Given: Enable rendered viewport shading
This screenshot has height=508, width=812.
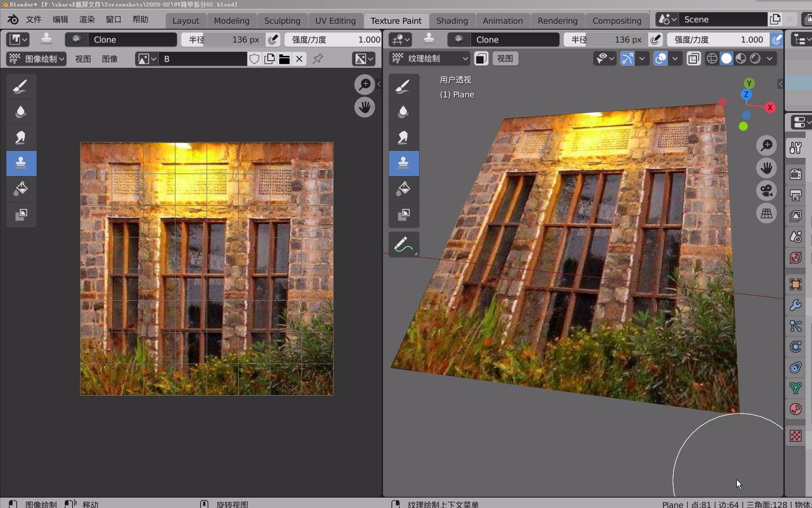Looking at the screenshot, I should (x=755, y=59).
